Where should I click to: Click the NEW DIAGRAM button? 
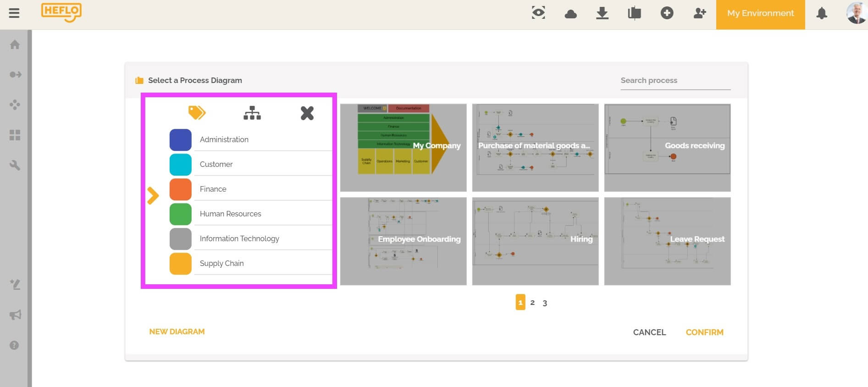tap(177, 332)
